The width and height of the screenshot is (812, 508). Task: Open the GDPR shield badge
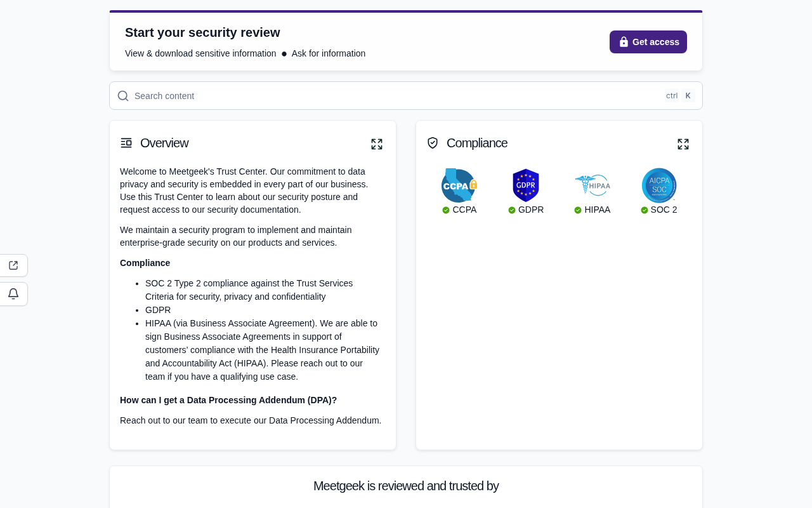(x=526, y=185)
